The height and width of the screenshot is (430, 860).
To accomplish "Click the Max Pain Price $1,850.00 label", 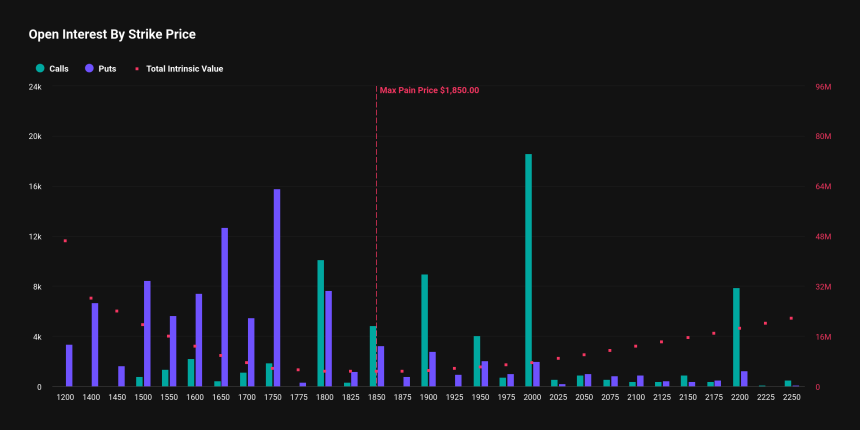I will [x=429, y=90].
